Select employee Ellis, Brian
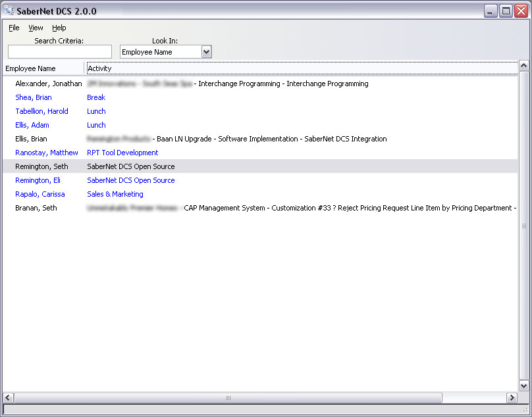 coord(31,139)
